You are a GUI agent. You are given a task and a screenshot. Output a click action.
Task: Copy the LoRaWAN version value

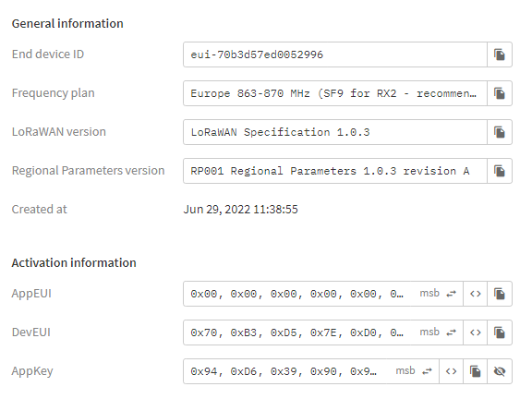(x=500, y=132)
